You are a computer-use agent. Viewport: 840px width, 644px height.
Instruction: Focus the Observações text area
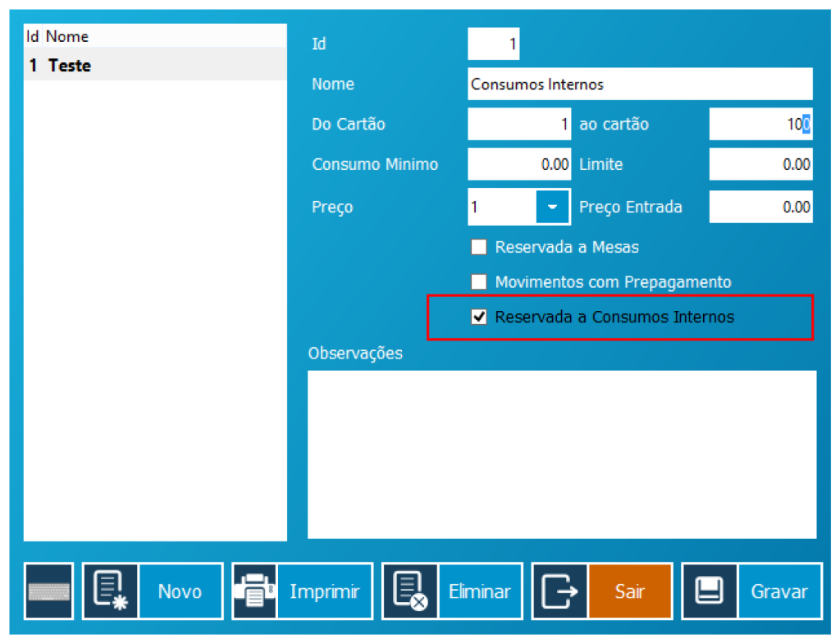(x=562, y=454)
